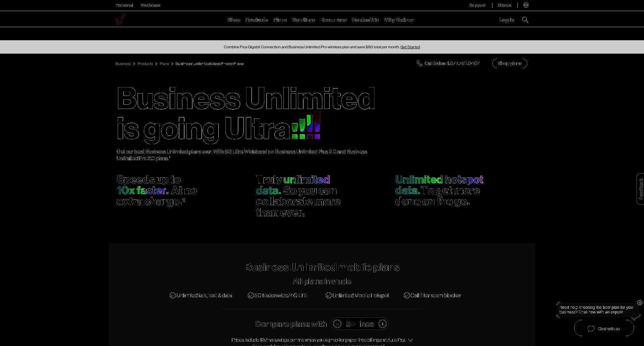Click 'Unlimited Mobile Hotspot' feature text
The width and height of the screenshot is (644, 346).
(361, 295)
